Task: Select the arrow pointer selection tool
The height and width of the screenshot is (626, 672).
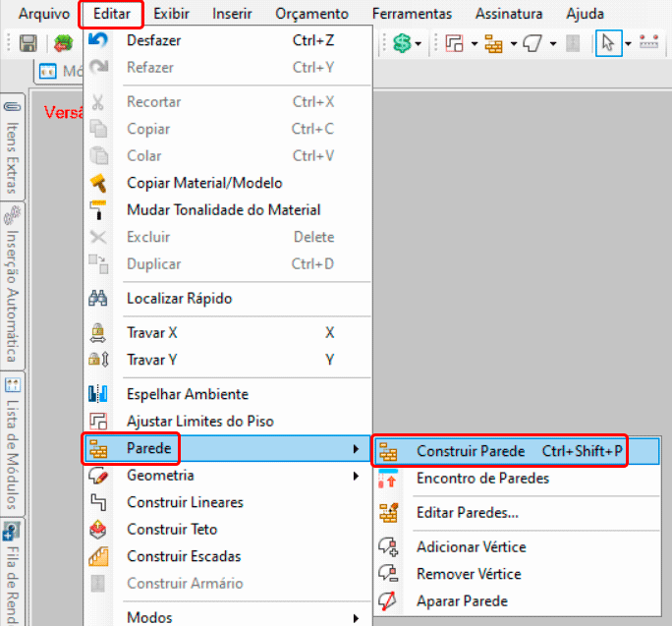Action: pos(606,43)
